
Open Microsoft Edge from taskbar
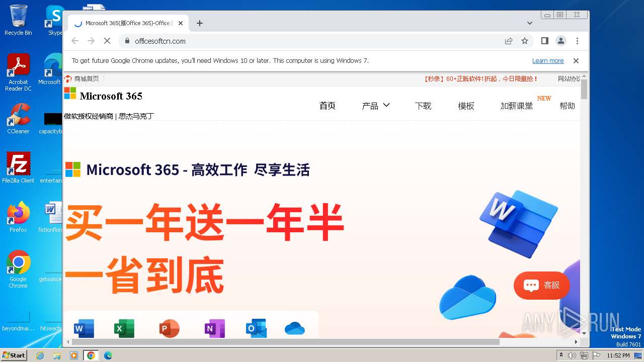click(108, 355)
